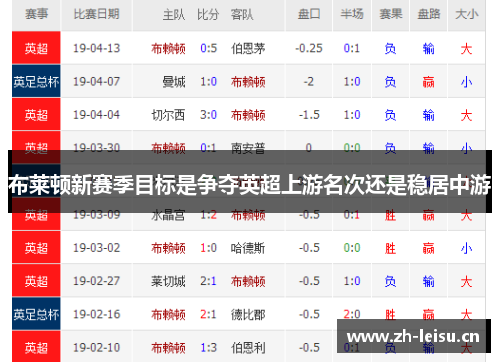Click the half-time 0:0 in the 哈德斯 row
Viewport: 500px width, 362px height.
click(352, 248)
